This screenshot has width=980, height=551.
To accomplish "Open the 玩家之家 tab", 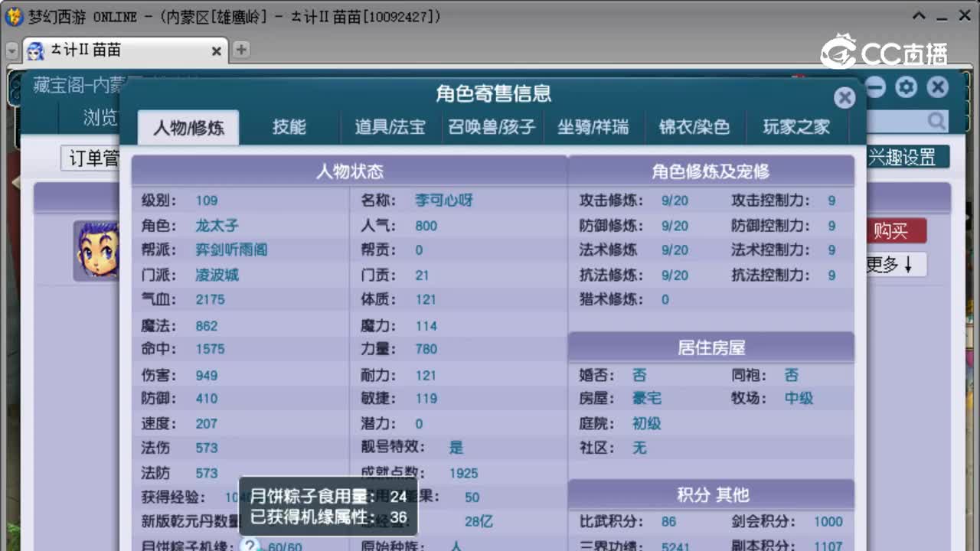I will click(796, 128).
